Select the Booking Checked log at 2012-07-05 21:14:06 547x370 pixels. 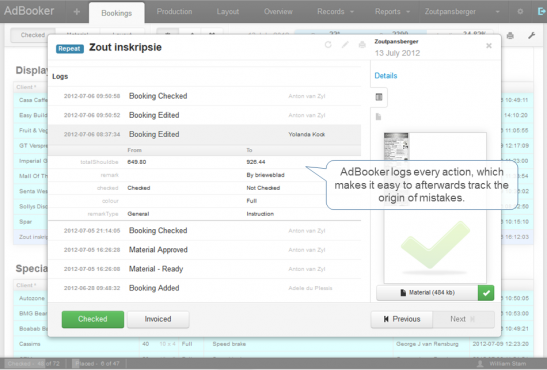click(x=204, y=231)
